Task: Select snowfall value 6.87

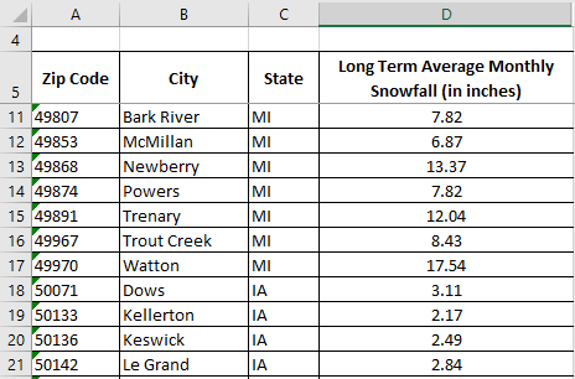Action: [446, 141]
